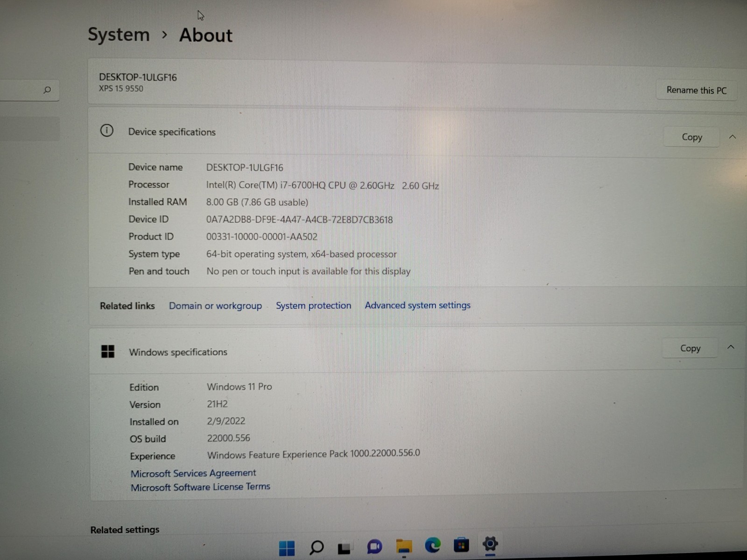Open File Explorer from taskbar

(x=404, y=546)
